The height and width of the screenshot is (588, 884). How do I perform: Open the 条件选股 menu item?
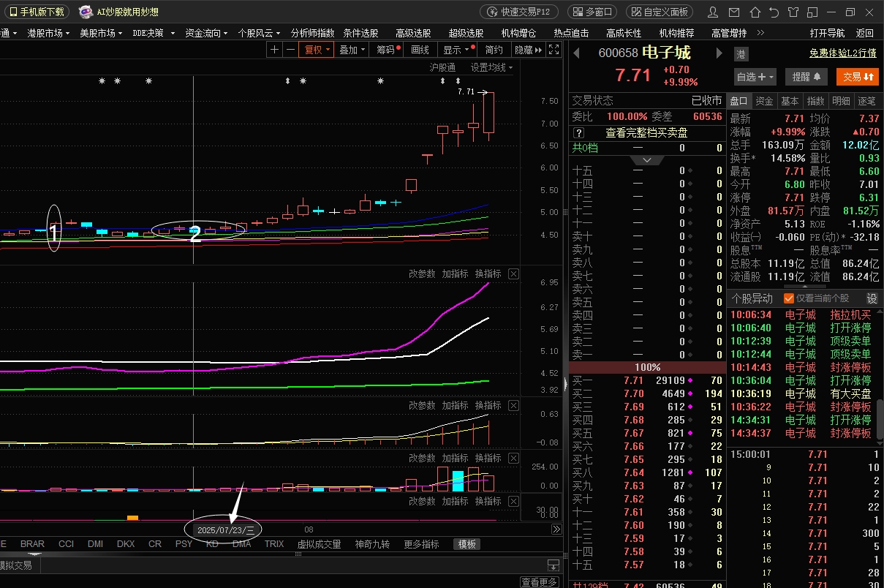[360, 33]
